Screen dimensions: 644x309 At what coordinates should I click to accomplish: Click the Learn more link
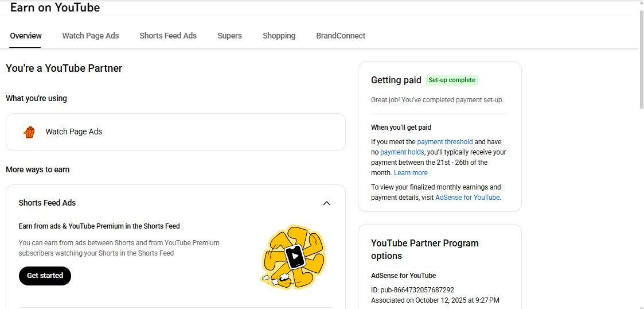(x=411, y=173)
